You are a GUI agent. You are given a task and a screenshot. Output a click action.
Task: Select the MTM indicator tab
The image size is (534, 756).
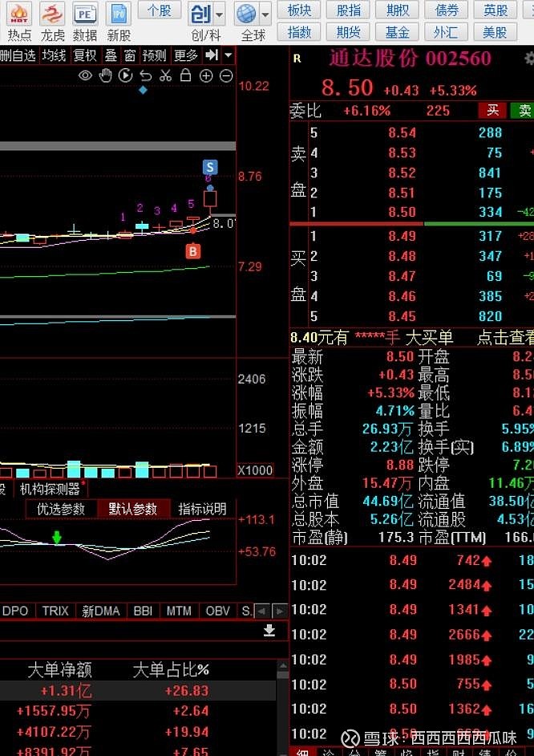[179, 611]
